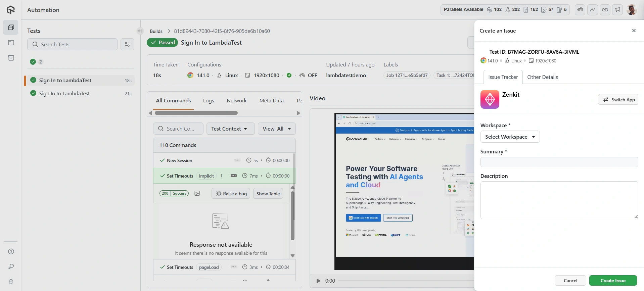Open the Network tab
Viewport: 644px width, 291px height.
pyautogui.click(x=236, y=100)
